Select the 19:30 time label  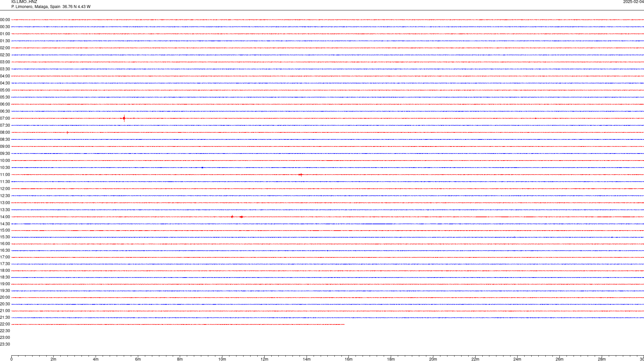click(5, 291)
